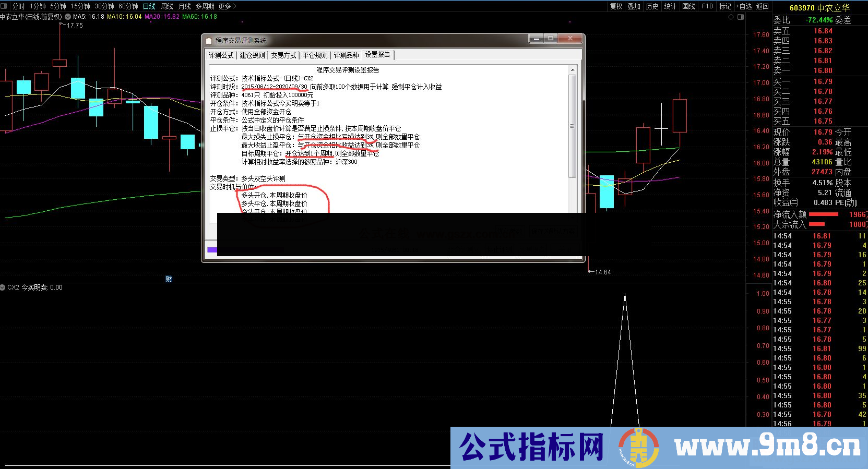This screenshot has width=868, height=469.
Task: Click the MA10: 16.04 label
Action: pyautogui.click(x=124, y=17)
